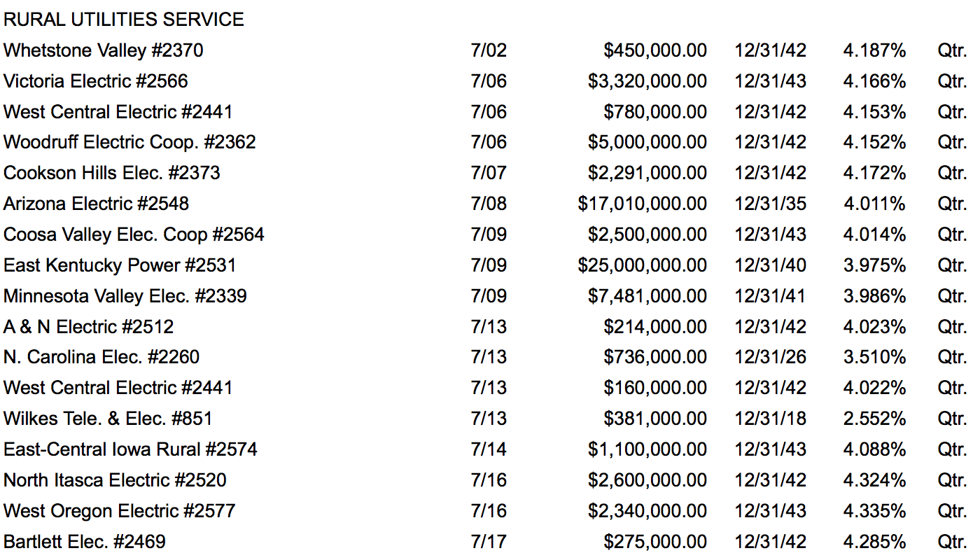The width and height of the screenshot is (980, 560).
Task: Click on Victoria Electric #2566
Action: pyautogui.click(x=96, y=81)
